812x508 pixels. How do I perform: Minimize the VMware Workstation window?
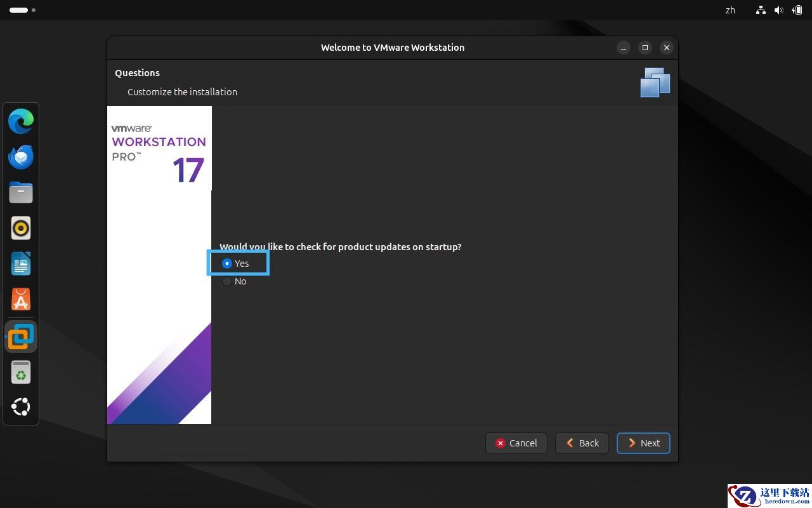[x=624, y=48]
